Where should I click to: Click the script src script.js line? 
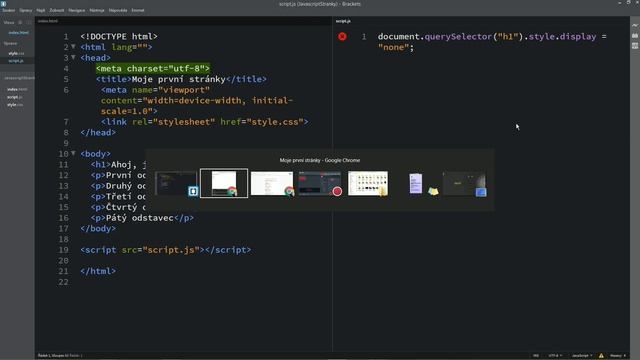pos(166,250)
